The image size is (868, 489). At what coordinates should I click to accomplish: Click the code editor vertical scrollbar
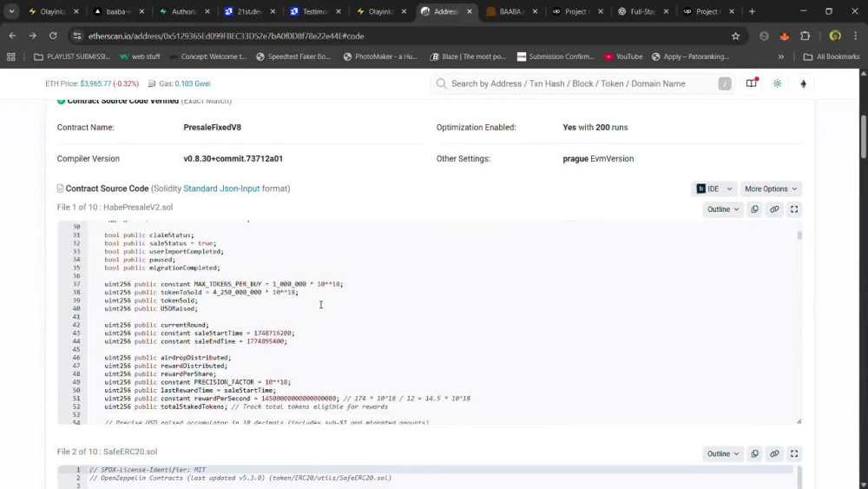pyautogui.click(x=799, y=235)
